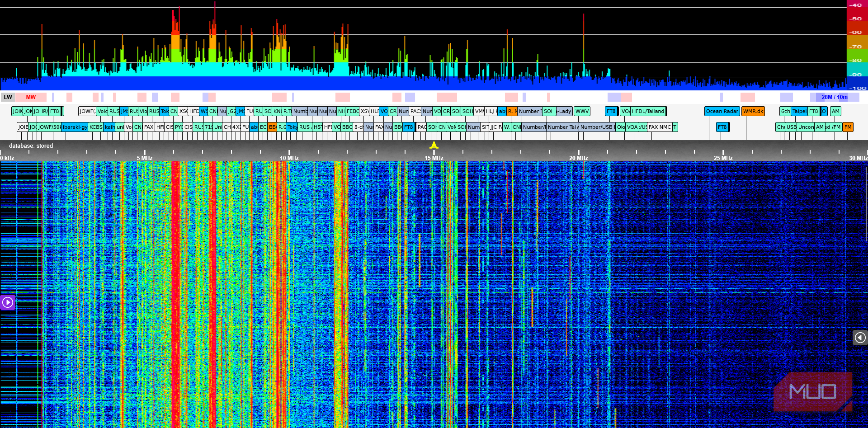Select the Number/USB station label
The height and width of the screenshot is (428, 868).
tap(597, 127)
